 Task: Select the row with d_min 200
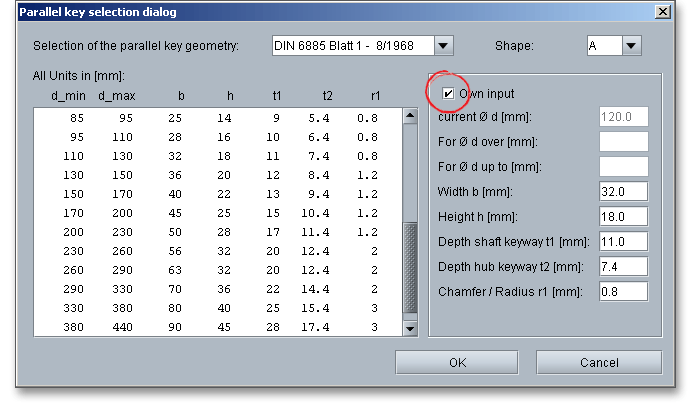pyautogui.click(x=215, y=231)
